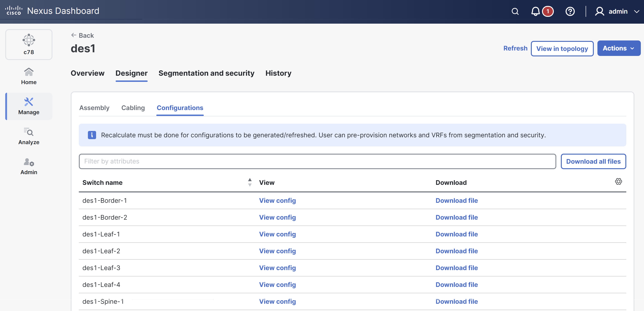Open the Analyze section in sidebar
Viewport: 644px width, 311px height.
(x=29, y=136)
